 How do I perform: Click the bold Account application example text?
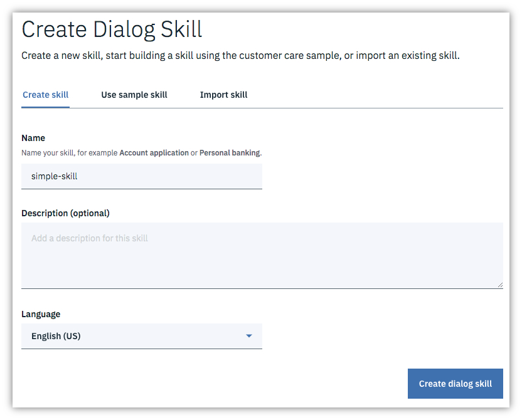click(x=154, y=152)
